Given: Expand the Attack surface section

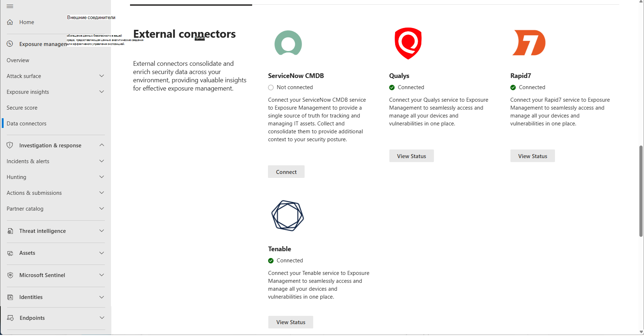Looking at the screenshot, I should 102,76.
